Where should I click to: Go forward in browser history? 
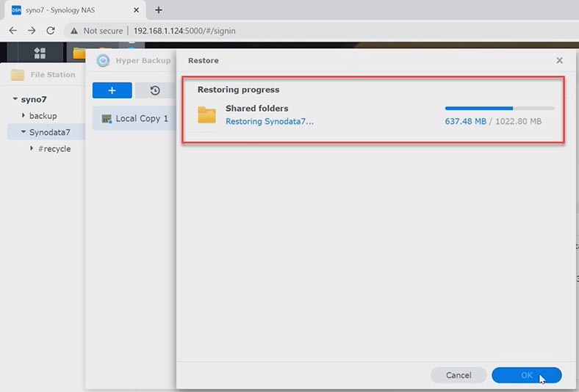(32, 31)
